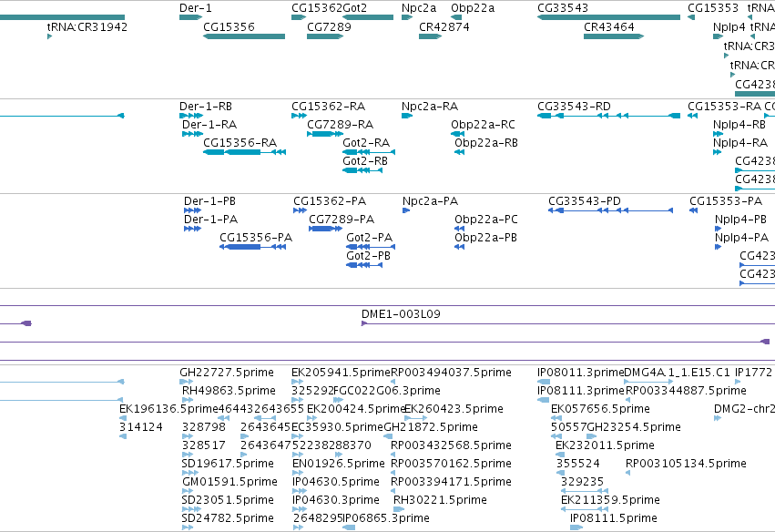Click the Nplp4-RB transcript label

(739, 125)
